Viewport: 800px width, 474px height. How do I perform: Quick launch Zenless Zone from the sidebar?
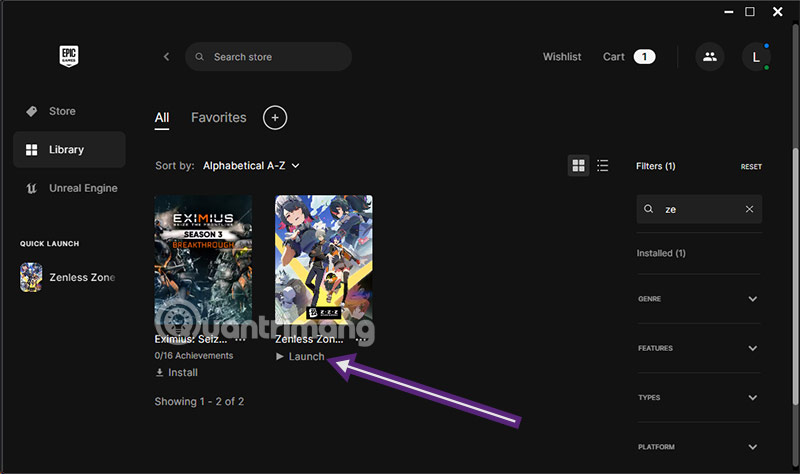[x=68, y=277]
